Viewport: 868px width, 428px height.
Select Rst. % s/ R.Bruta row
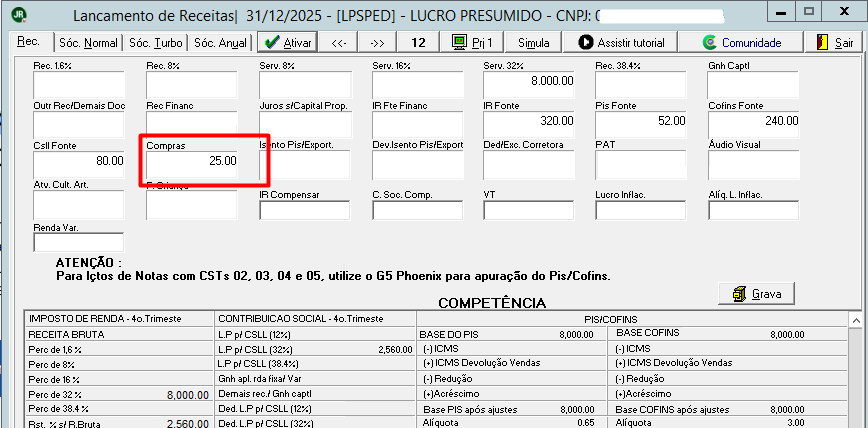[x=119, y=424]
